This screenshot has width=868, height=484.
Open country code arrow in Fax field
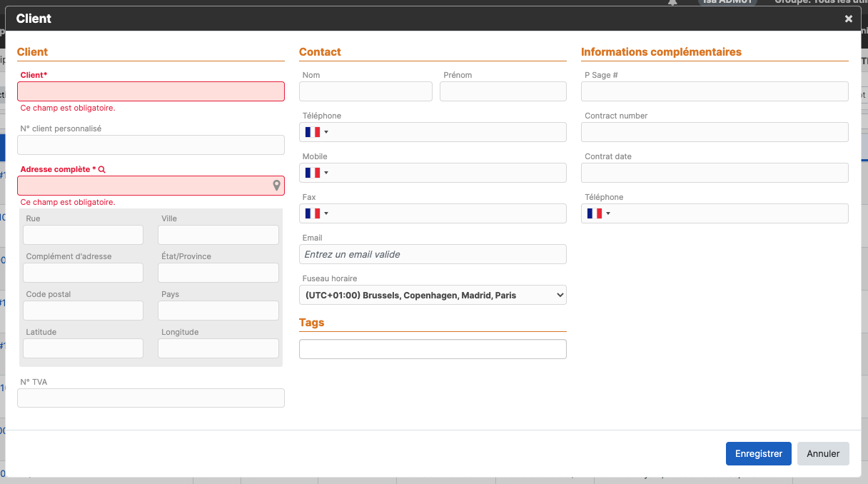(x=326, y=213)
